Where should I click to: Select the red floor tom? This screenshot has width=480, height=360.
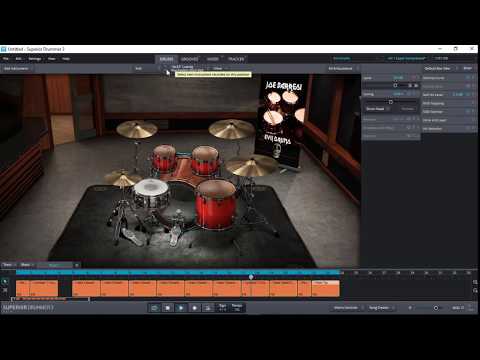click(x=215, y=205)
